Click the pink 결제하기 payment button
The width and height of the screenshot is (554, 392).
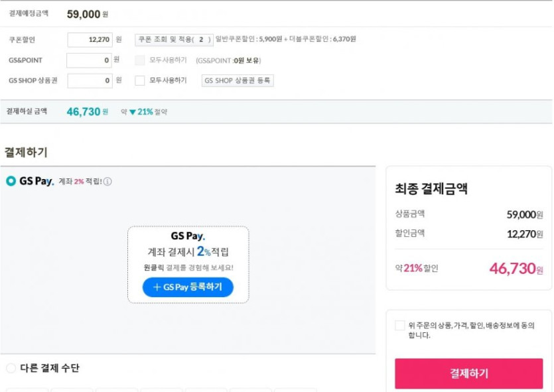(468, 373)
